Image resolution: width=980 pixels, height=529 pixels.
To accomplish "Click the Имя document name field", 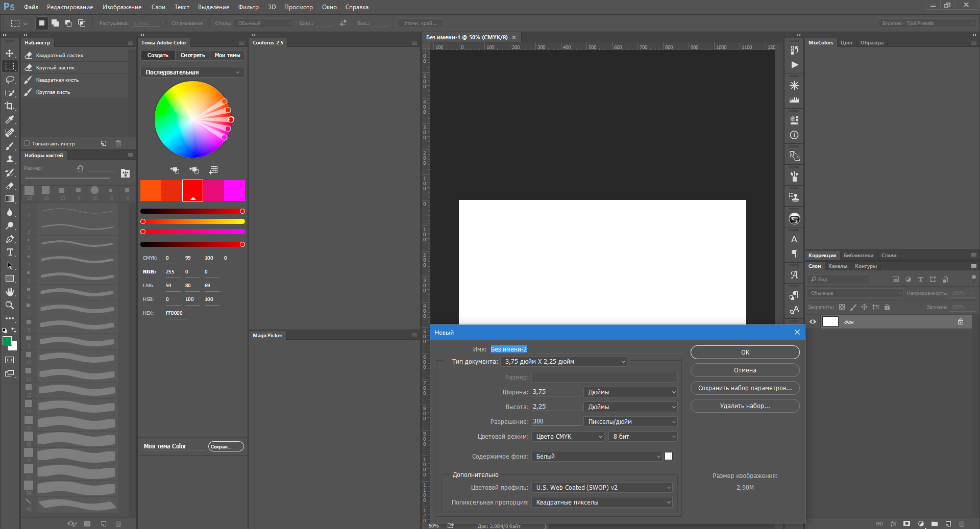I will (585, 349).
